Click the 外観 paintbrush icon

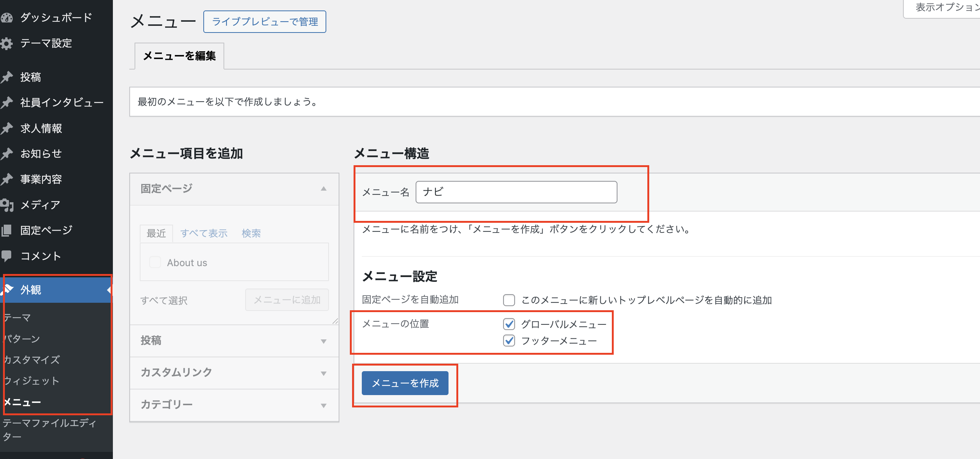7,290
